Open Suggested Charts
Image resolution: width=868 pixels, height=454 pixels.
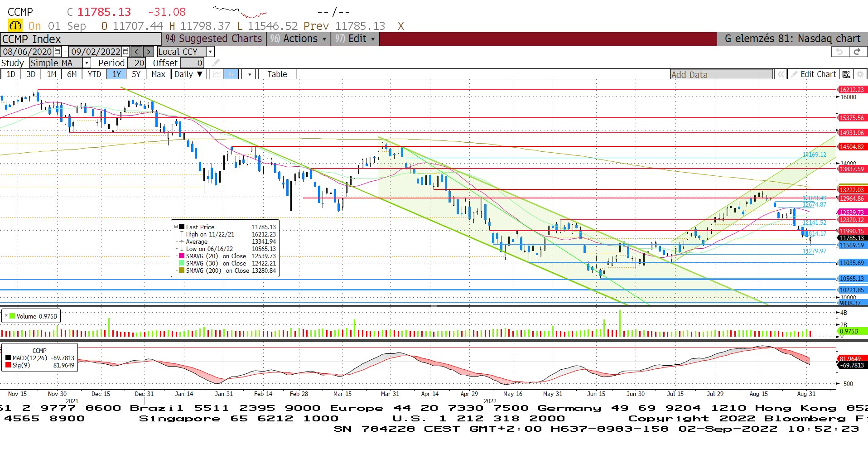point(214,39)
